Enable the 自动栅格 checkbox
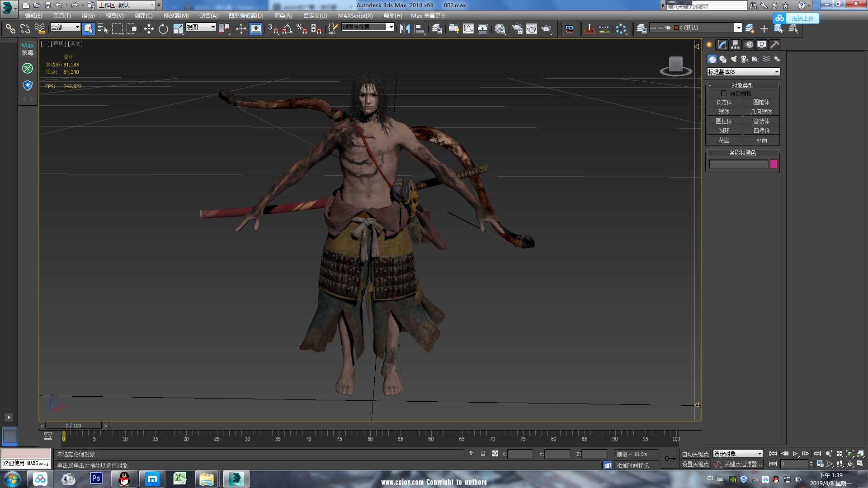 point(724,94)
